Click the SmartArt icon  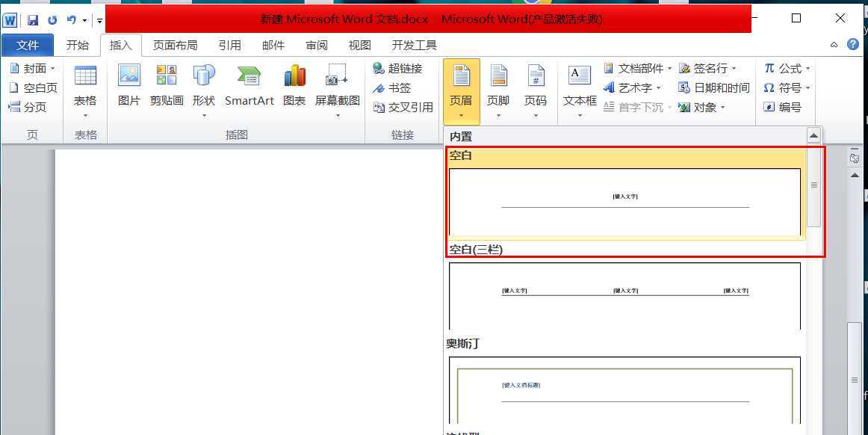click(249, 86)
